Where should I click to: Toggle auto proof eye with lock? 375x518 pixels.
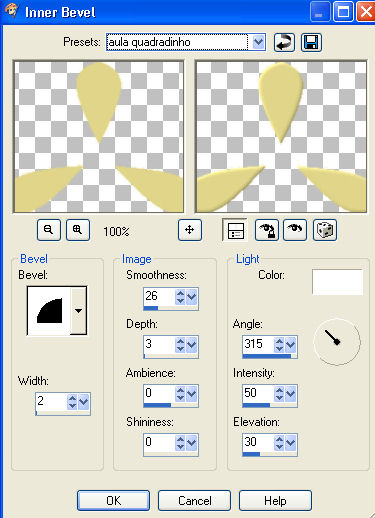[x=267, y=230]
